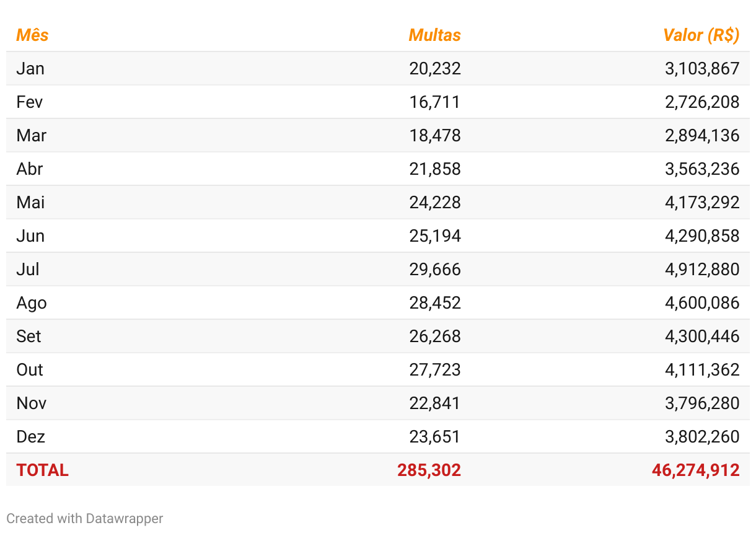The image size is (756, 533).
Task: Select the Dez row label
Action: click(30, 436)
